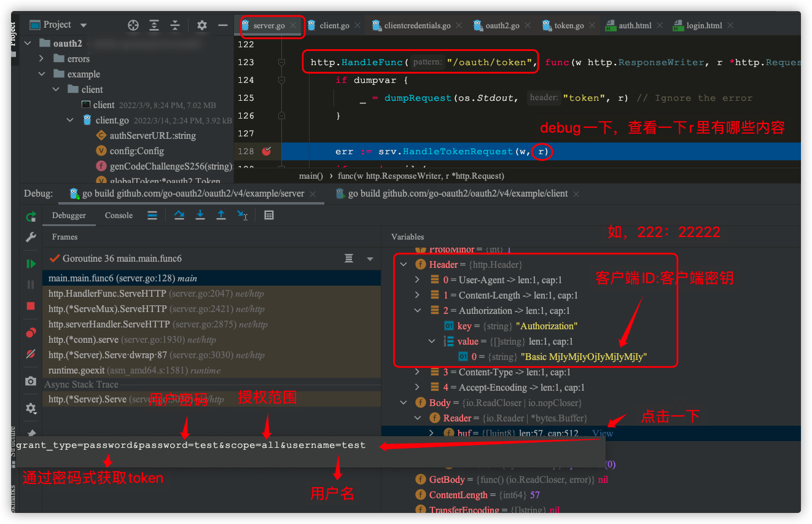Switch to login.html editor tab

[x=704, y=25]
